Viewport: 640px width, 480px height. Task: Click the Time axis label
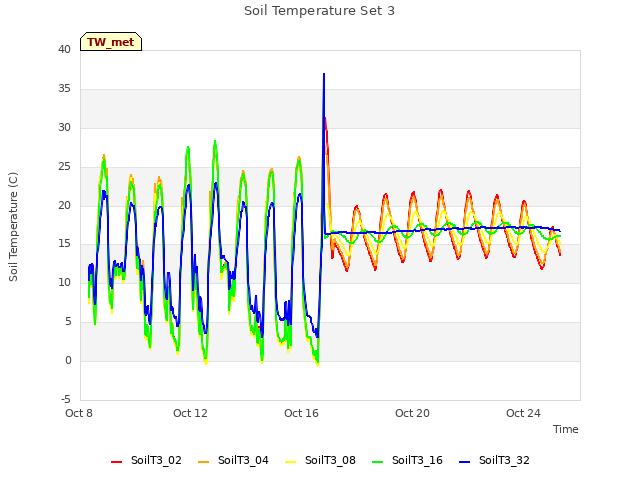566,429
